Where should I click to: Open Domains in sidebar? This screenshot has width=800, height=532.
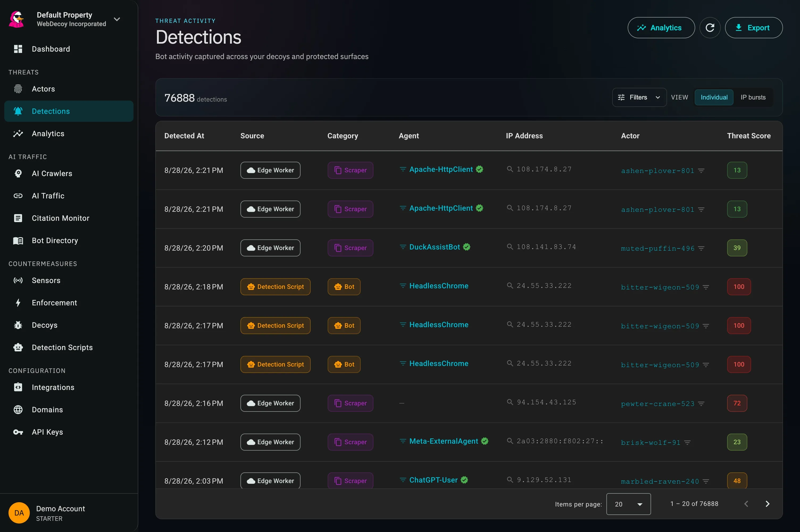(x=69, y=410)
